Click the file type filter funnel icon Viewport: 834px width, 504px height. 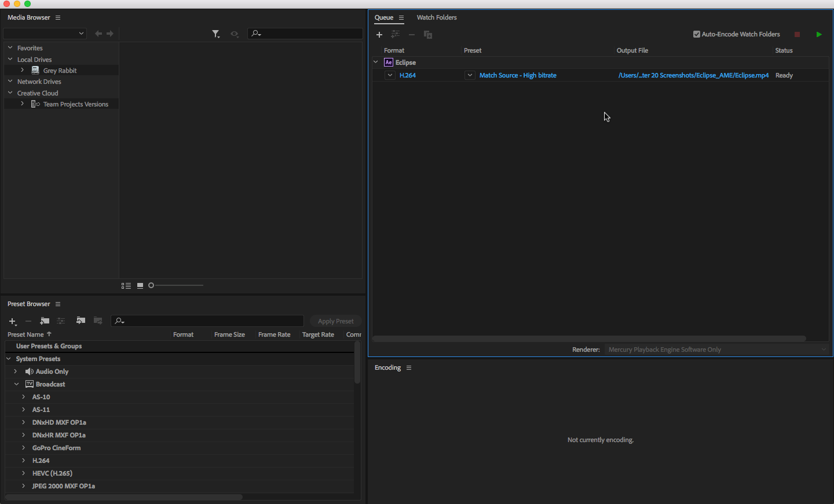coord(215,34)
